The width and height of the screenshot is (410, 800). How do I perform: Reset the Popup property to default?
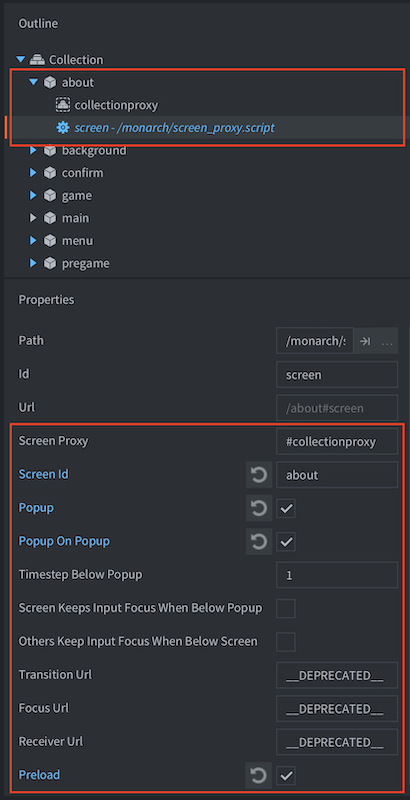[x=259, y=509]
